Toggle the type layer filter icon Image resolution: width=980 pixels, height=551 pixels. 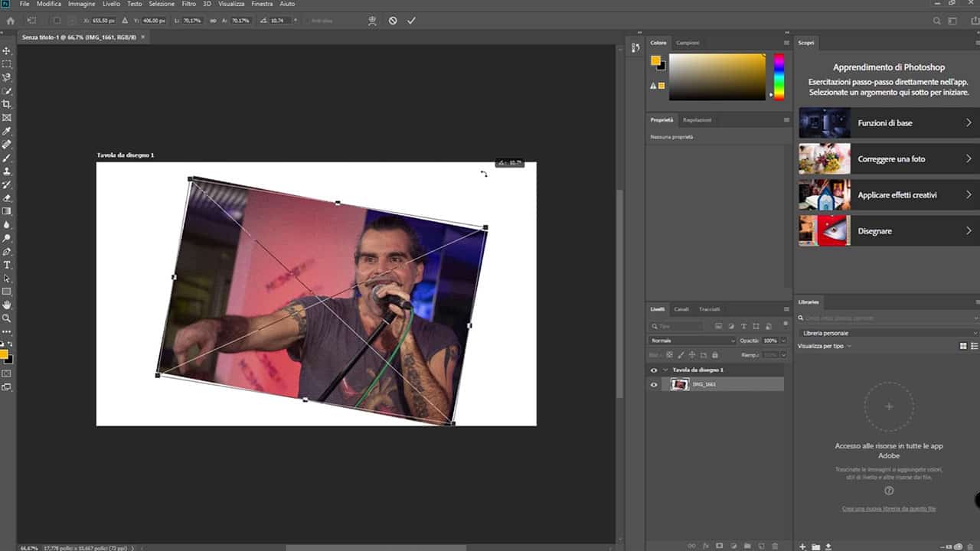[x=744, y=326]
